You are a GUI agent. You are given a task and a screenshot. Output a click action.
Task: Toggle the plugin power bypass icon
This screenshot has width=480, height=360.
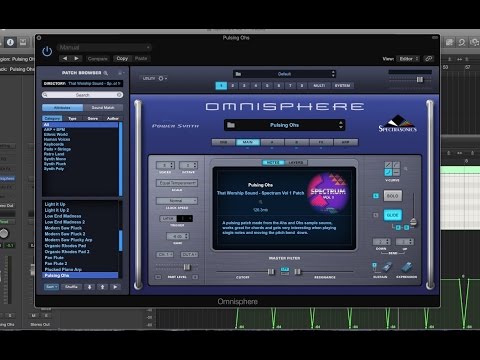(47, 52)
